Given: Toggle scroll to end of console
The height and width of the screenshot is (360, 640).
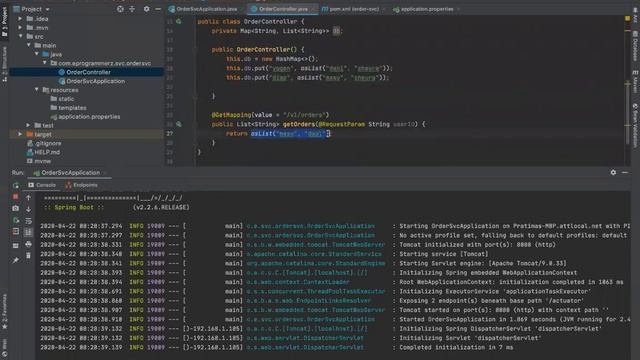Looking at the screenshot, I should [28, 232].
